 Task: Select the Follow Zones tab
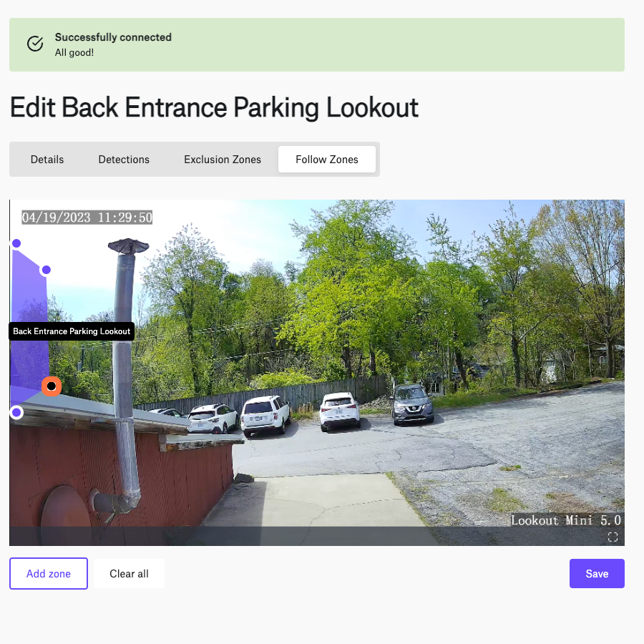327,160
